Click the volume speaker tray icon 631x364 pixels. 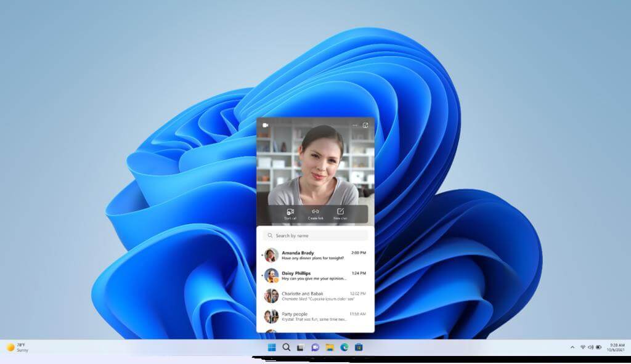click(590, 347)
